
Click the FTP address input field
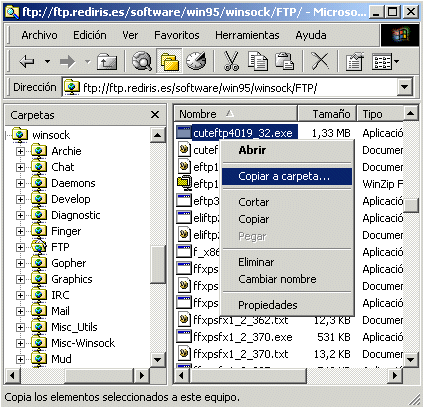click(230, 88)
